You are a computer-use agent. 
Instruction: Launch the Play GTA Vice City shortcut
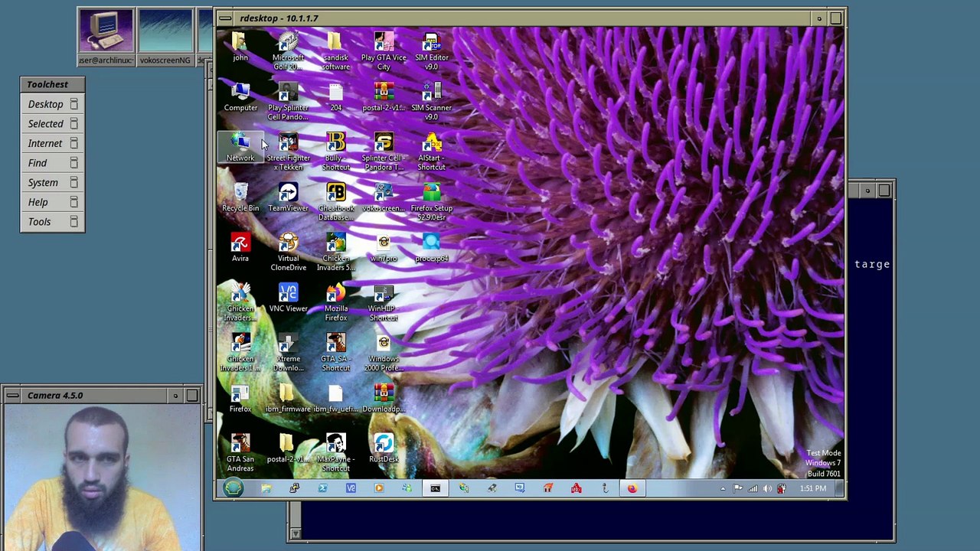click(x=384, y=51)
